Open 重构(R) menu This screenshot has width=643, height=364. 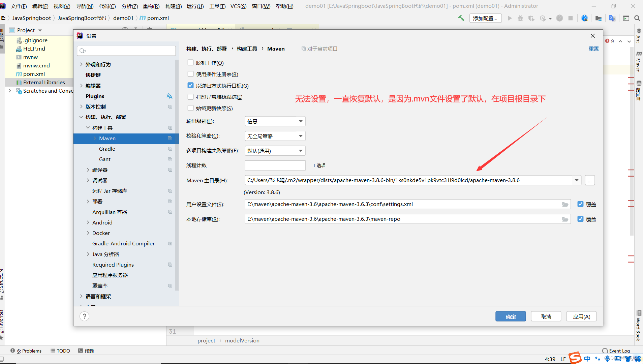click(151, 6)
